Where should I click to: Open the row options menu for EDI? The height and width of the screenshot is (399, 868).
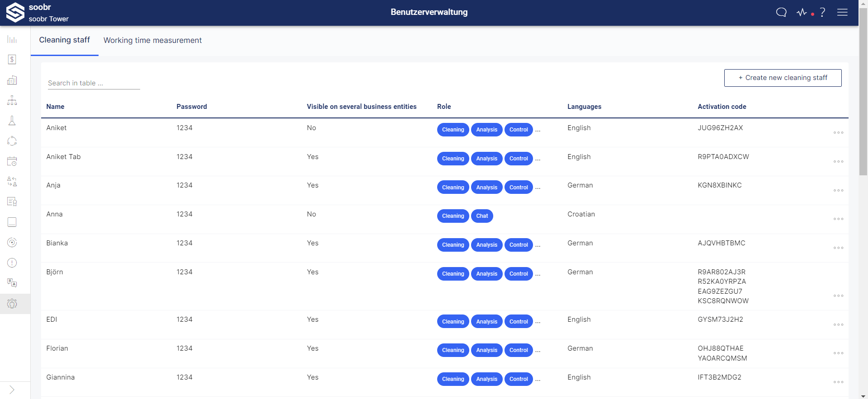[x=838, y=324]
